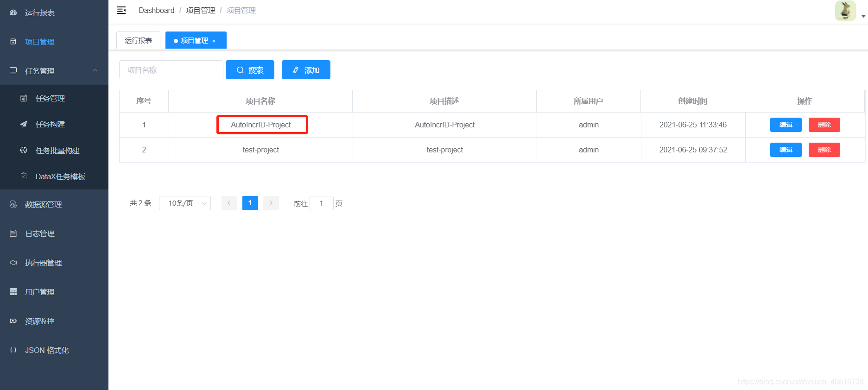This screenshot has height=390, width=868.
Task: Select page 1 in pagination
Action: (250, 203)
